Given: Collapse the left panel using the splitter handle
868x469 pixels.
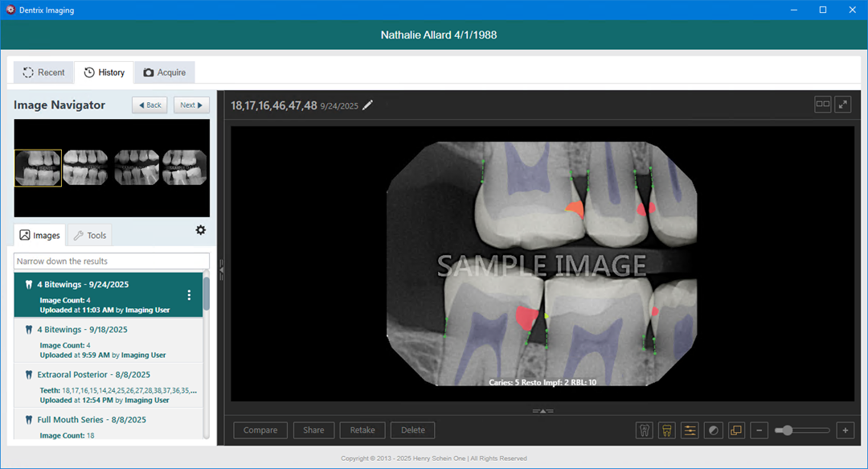Looking at the screenshot, I should [222, 270].
